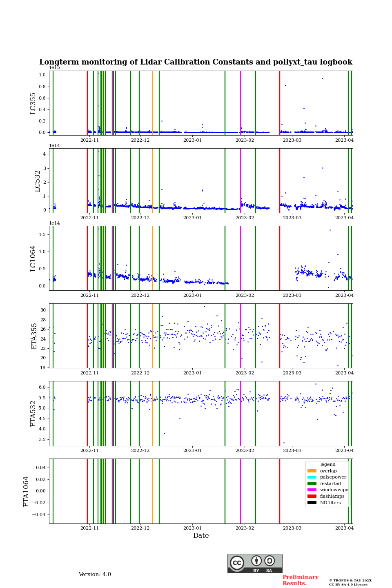Image resolution: width=392 pixels, height=588 pixels.
Task: Click the LC532 y-axis label
Action: coord(38,181)
